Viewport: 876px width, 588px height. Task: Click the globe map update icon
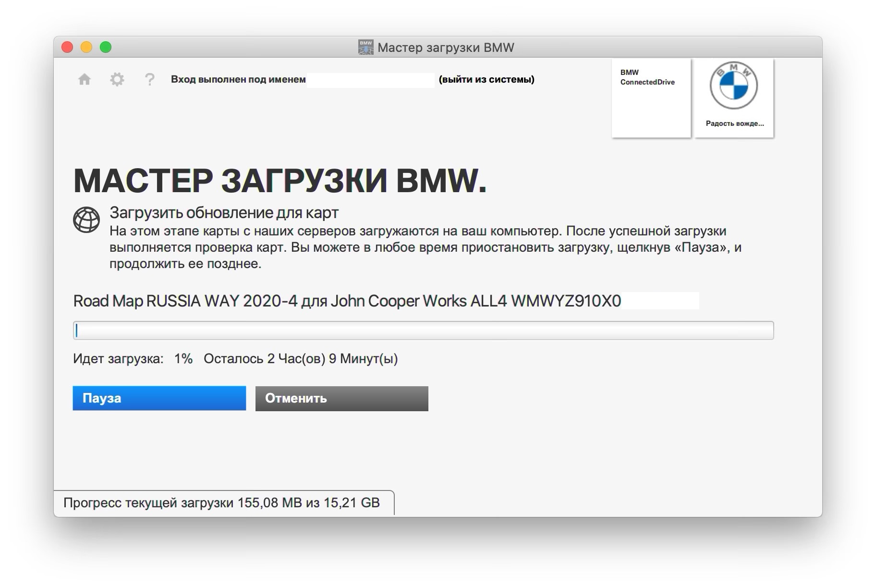pos(86,220)
